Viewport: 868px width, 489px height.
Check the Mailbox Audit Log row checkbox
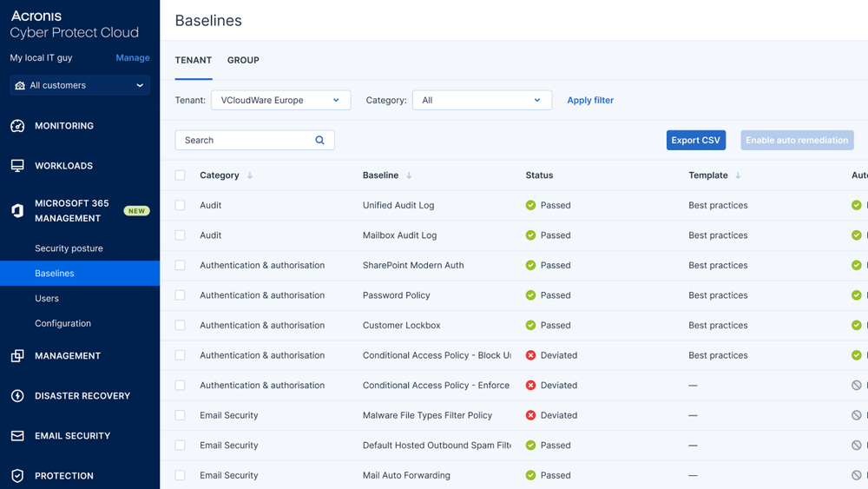180,235
